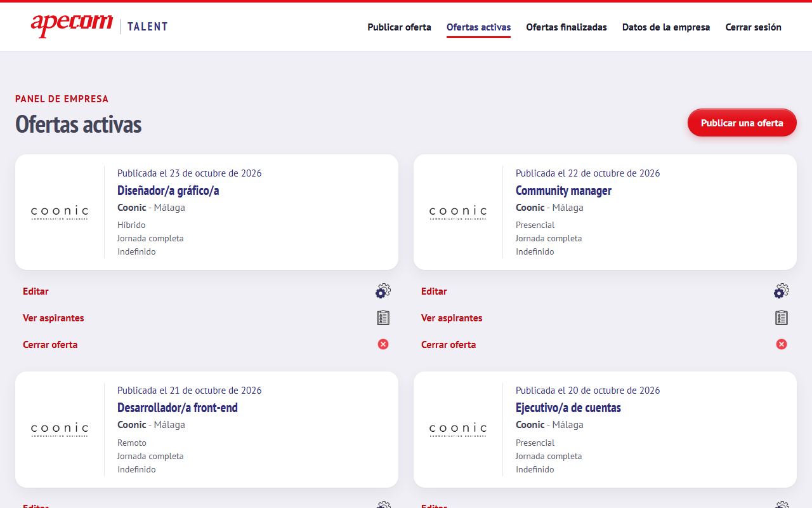812x508 pixels.
Task: Click Editar for Community manager
Action: coord(434,291)
